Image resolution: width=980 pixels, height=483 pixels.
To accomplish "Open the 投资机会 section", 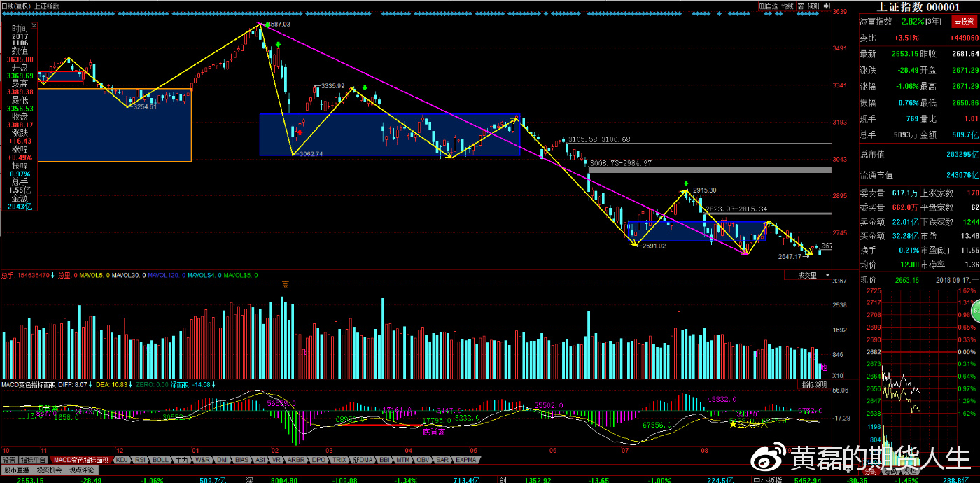I will (49, 470).
